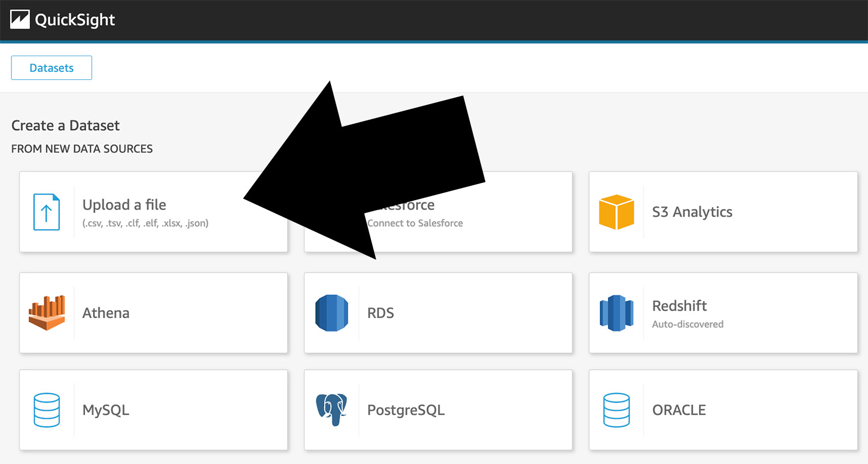Click the PostgreSQL elephant icon

pos(332,410)
